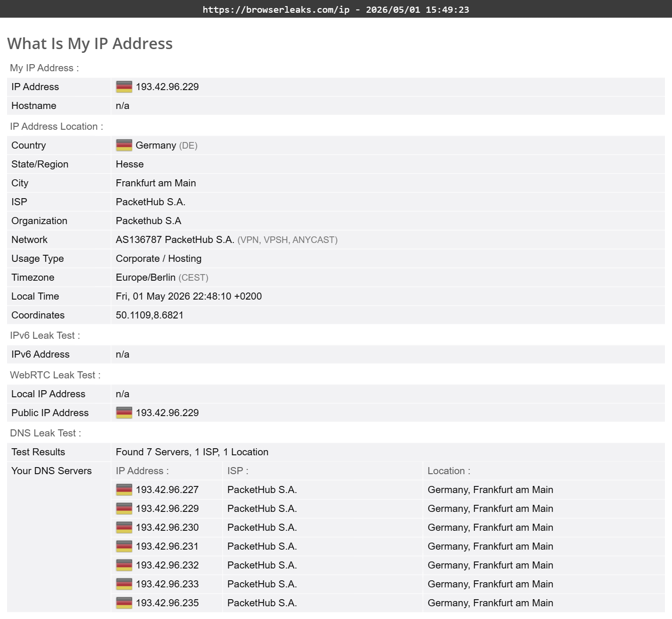Click the flag next to DNS server 193.42.96.229

[x=124, y=509]
